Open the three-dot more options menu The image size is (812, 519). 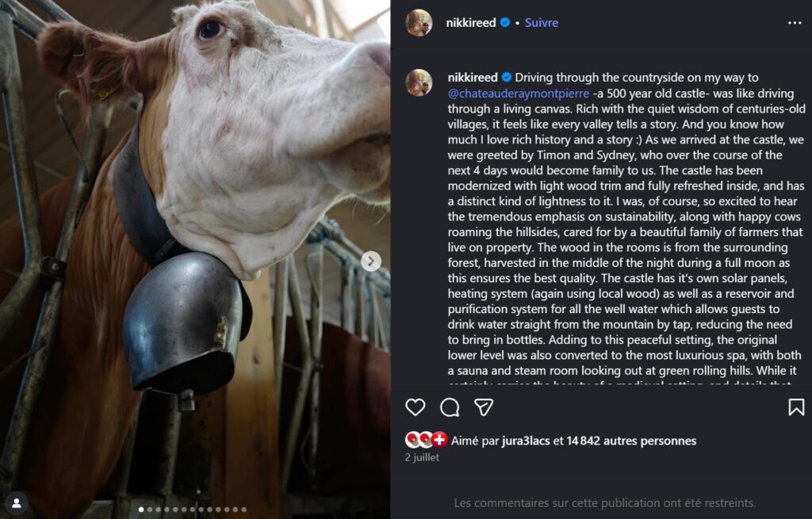(x=795, y=23)
